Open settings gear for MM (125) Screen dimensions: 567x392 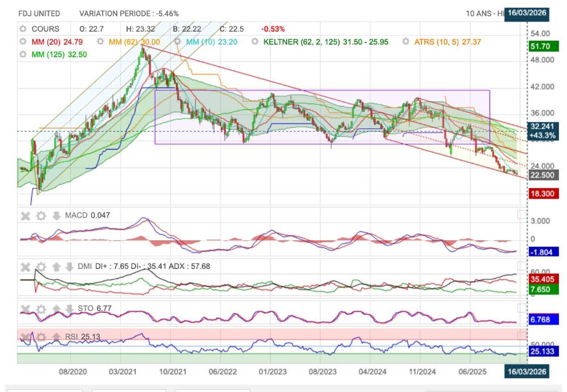click(23, 54)
